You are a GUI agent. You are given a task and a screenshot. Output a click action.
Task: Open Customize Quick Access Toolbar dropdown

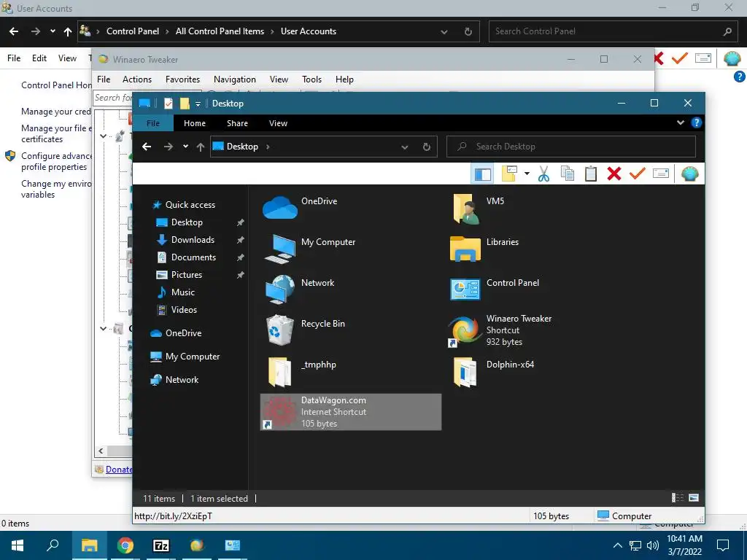pos(198,104)
